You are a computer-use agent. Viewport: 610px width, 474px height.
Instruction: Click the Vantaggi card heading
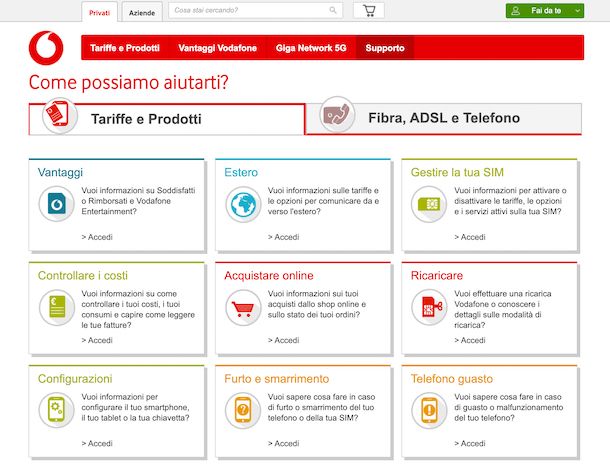60,172
